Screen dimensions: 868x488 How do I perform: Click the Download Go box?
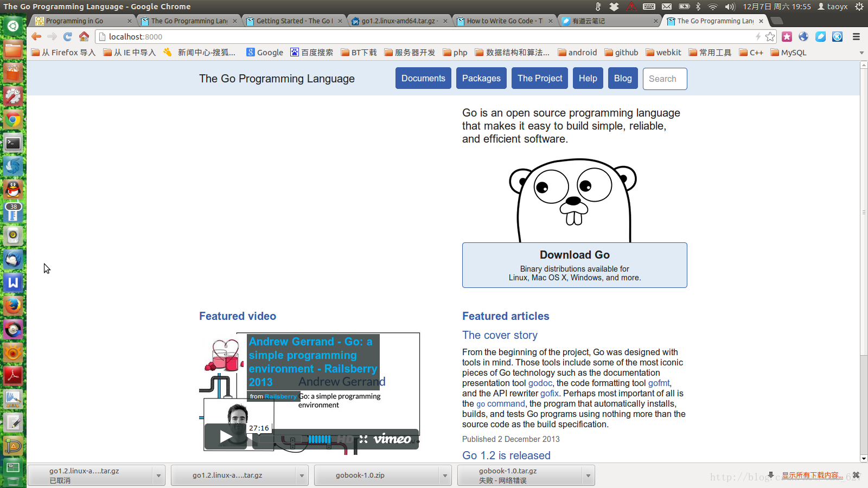coord(575,265)
